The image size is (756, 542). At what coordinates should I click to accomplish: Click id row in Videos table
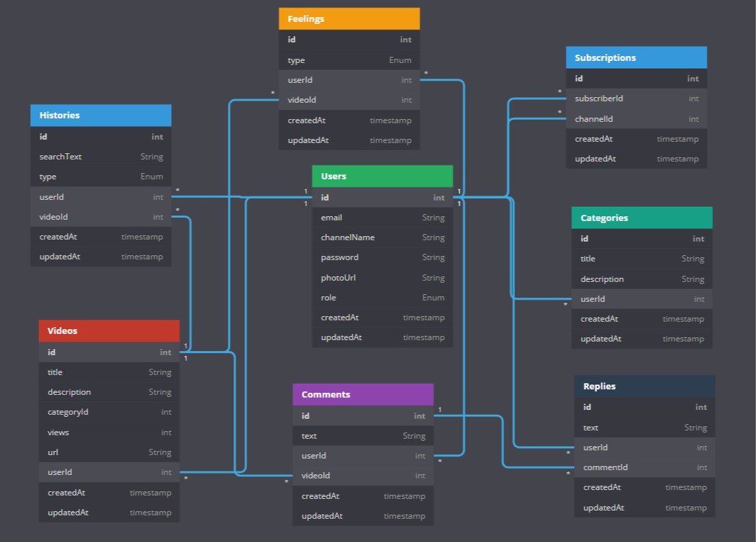pyautogui.click(x=109, y=352)
